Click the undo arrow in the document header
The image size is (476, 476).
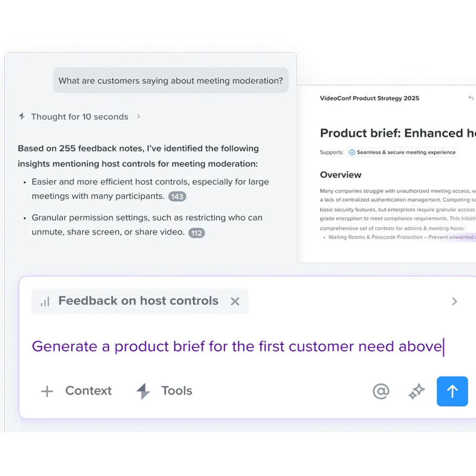point(471,98)
